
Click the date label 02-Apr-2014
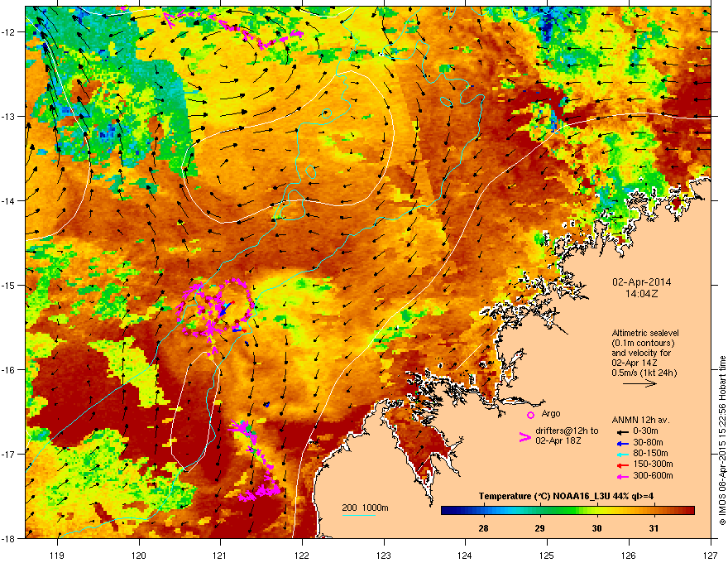pos(642,282)
